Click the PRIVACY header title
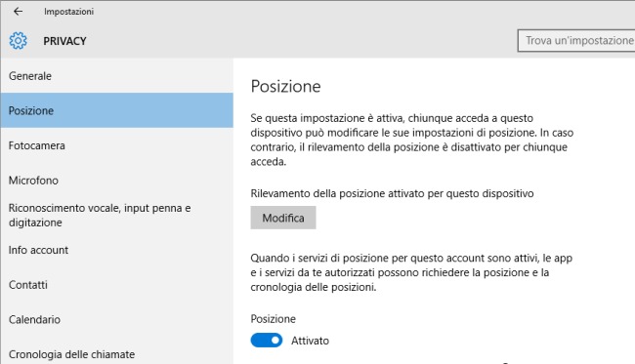 [x=64, y=41]
